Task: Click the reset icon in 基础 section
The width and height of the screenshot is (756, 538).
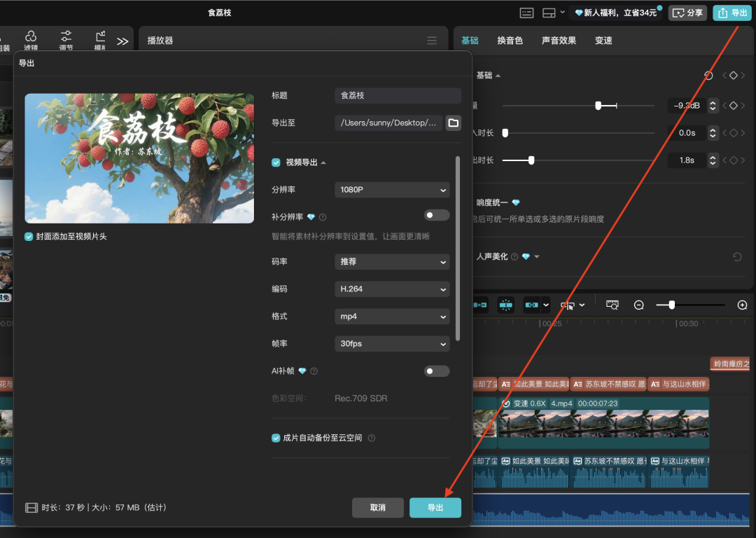Action: click(708, 76)
